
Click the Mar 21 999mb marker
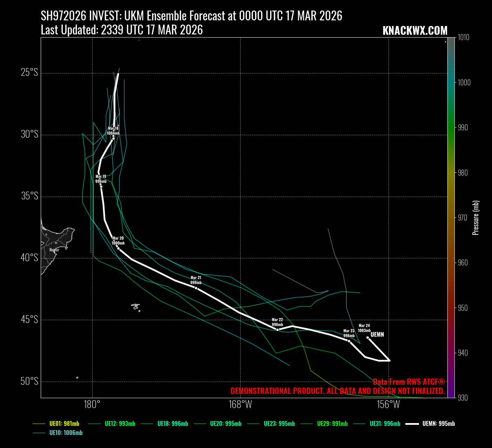click(x=196, y=288)
